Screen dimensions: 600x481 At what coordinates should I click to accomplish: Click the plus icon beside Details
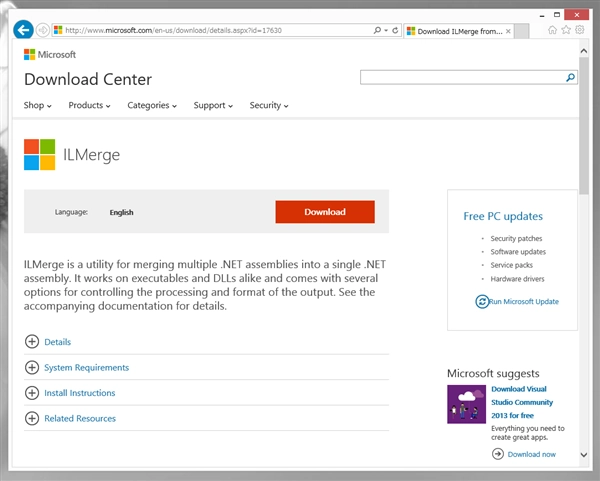coord(32,341)
